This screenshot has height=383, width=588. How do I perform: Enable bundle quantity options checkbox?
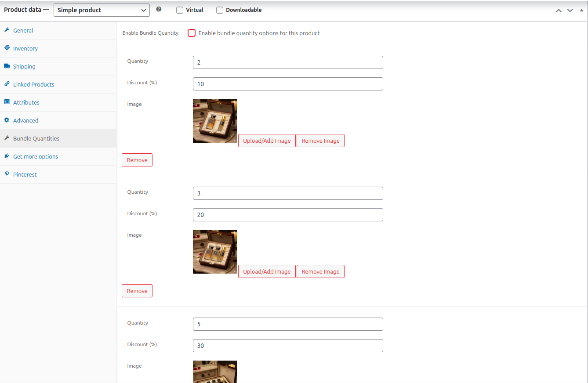pos(192,33)
